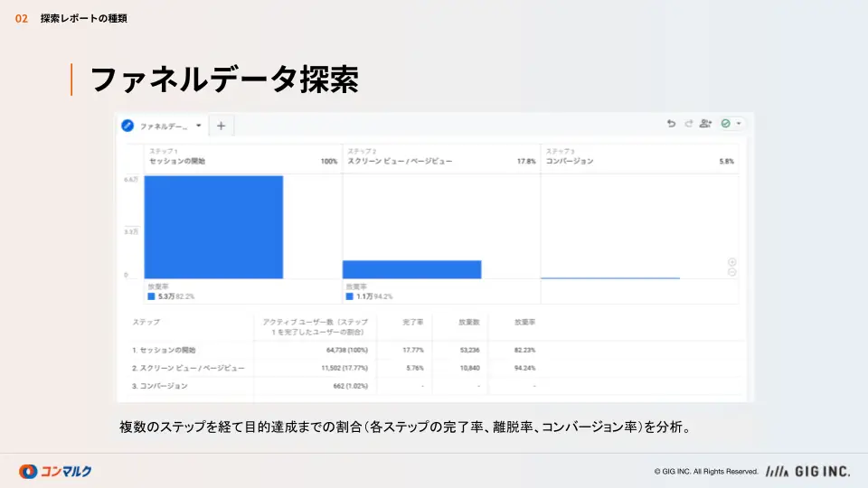Click the 94.24% abandonment rate cell

[524, 368]
